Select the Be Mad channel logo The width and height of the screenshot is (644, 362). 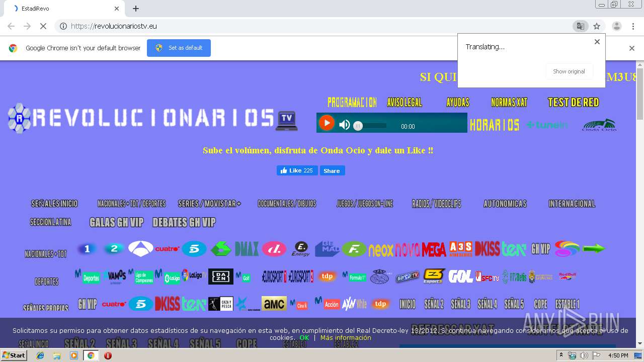[x=327, y=249]
